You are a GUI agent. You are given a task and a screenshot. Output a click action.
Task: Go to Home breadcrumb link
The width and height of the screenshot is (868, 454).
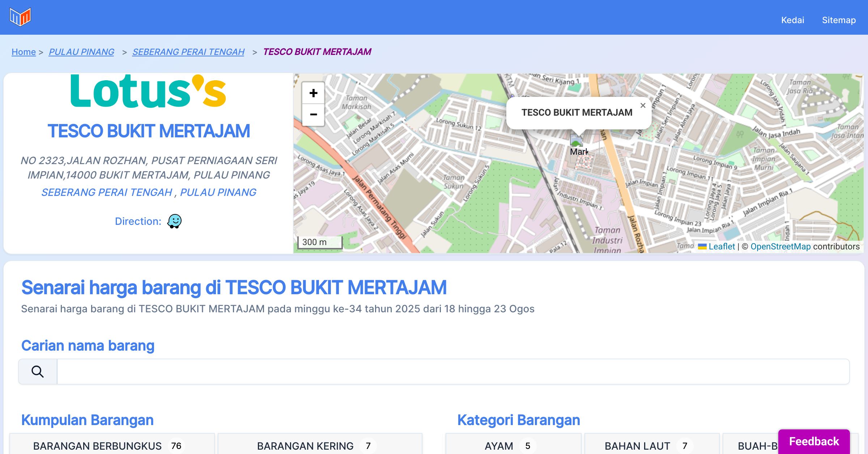[24, 52]
